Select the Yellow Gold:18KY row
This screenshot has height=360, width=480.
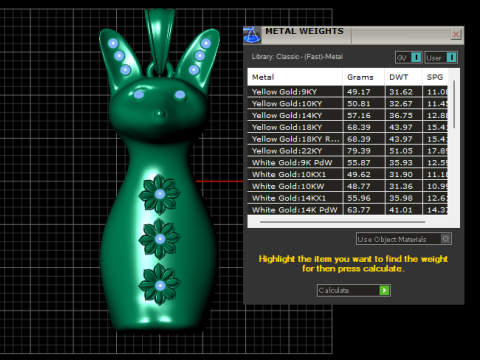click(x=347, y=127)
